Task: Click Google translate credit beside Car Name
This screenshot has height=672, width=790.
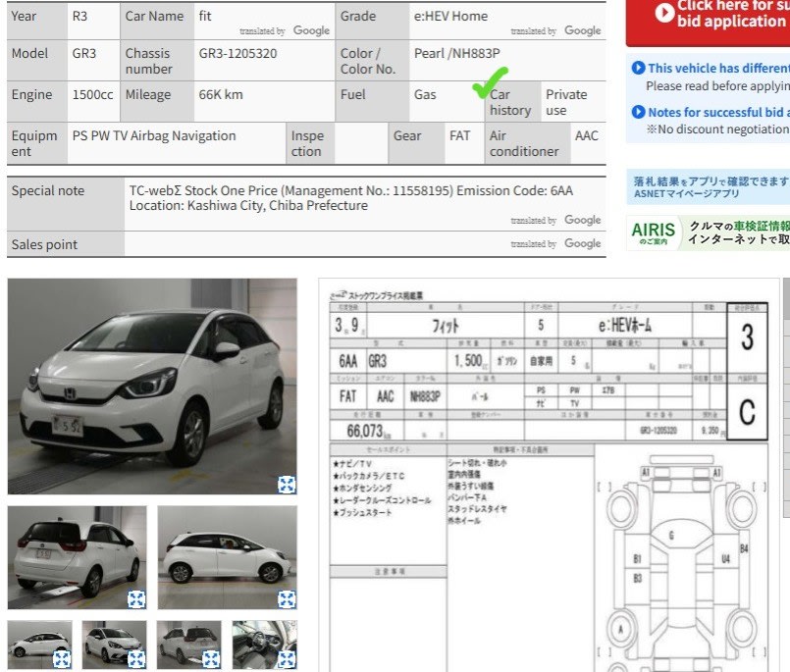Action: [285, 30]
